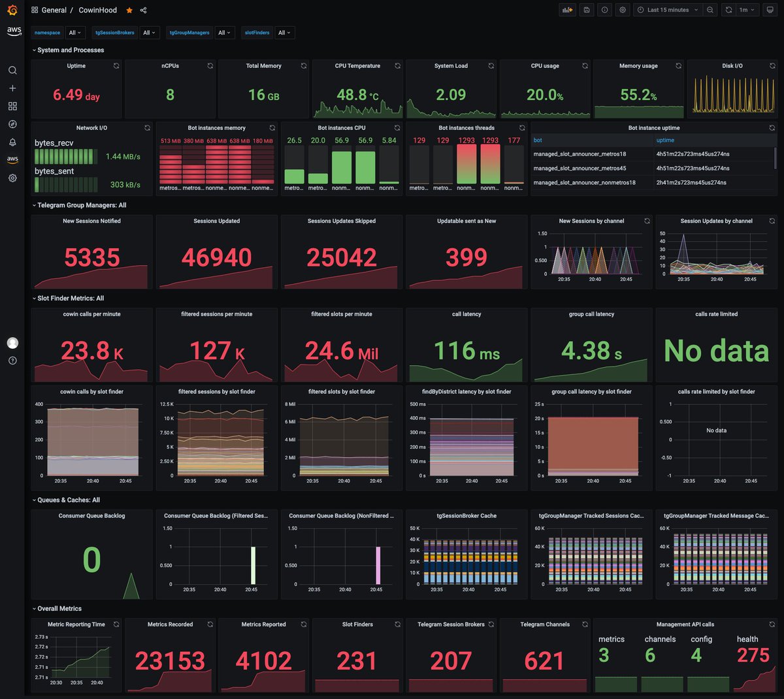This screenshot has width=784, height=699.
Task: Collapse the Overall Metrics row
Action: click(57, 609)
